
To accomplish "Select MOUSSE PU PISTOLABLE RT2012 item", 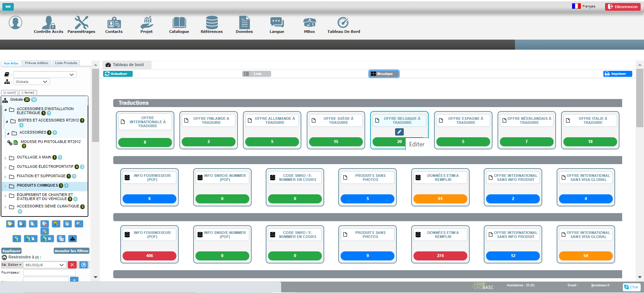I will tap(51, 142).
